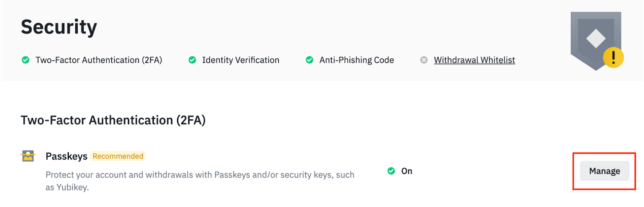Select the Two-Factor Authentication (2FA) status label

pos(99,60)
